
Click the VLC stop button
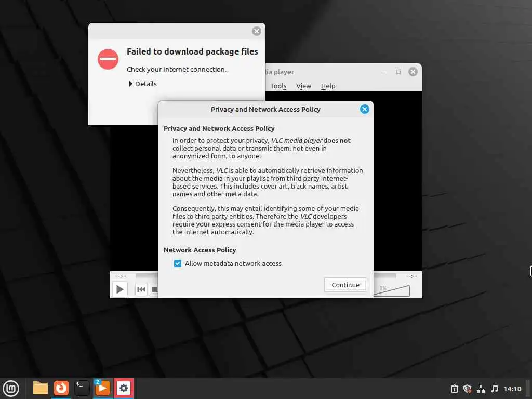click(154, 289)
